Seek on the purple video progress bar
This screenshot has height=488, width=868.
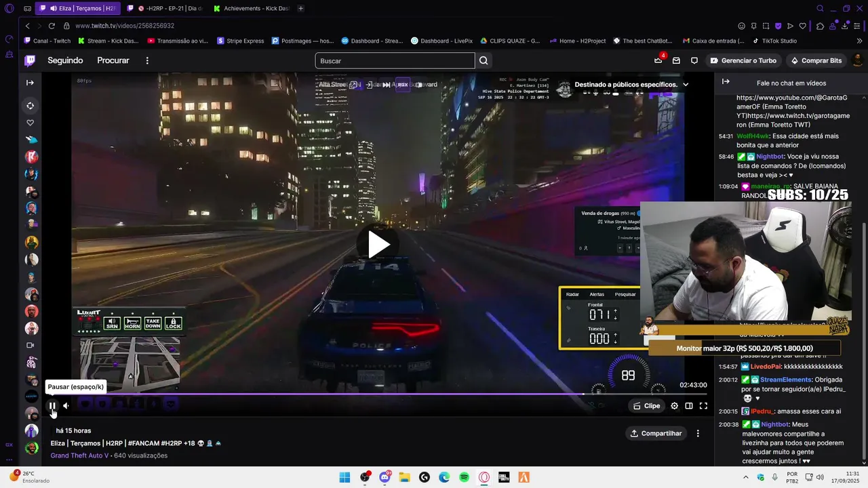[x=378, y=394]
